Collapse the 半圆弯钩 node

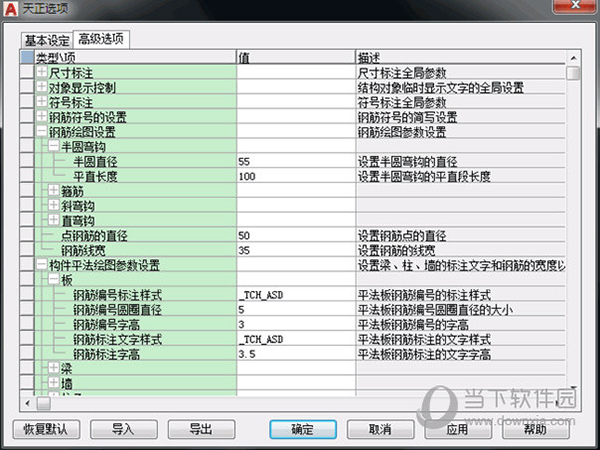pyautogui.click(x=54, y=146)
